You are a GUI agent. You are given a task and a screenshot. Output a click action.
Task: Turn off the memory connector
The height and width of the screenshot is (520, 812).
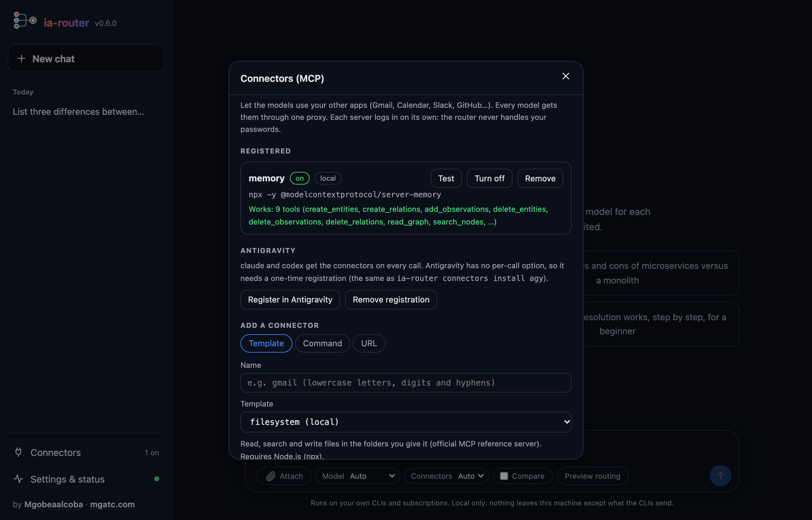point(489,178)
